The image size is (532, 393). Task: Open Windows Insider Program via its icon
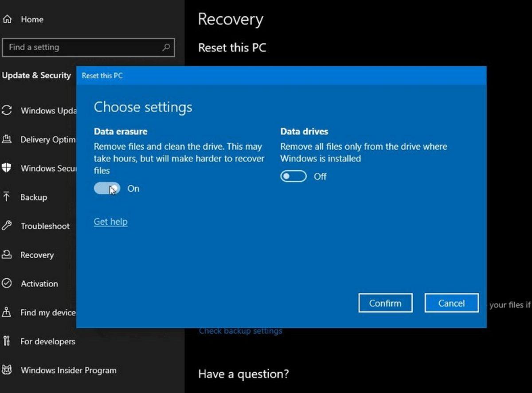pyautogui.click(x=7, y=370)
